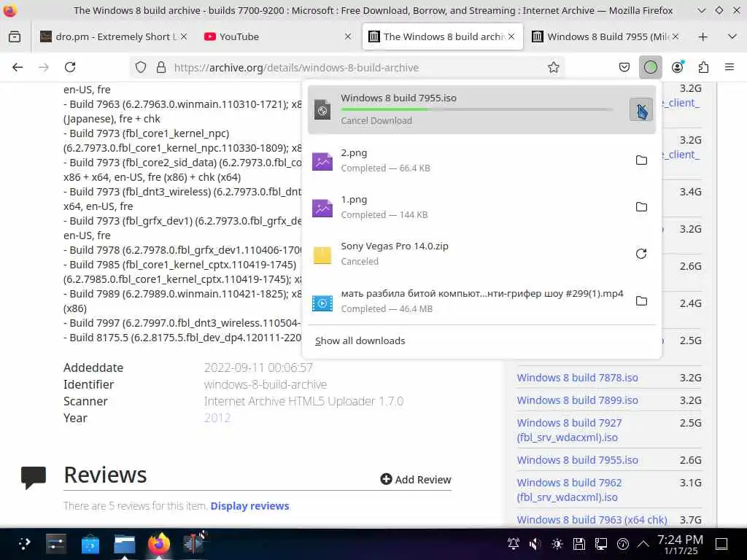Show the mp4 video in folder
Image resolution: width=747 pixels, height=560 pixels.
coord(641,300)
